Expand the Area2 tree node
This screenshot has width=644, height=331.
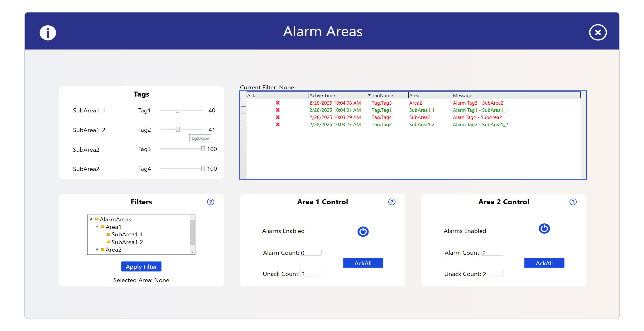(97, 249)
